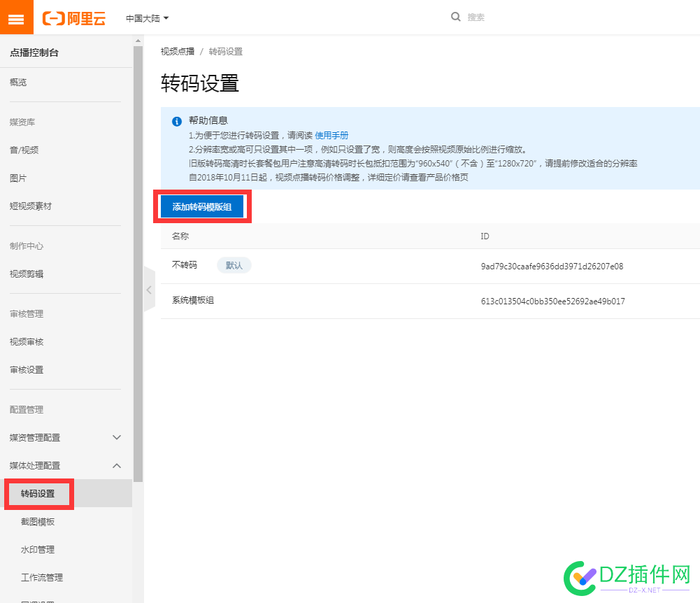700x603 pixels.
Task: Select the 系统模板组 row name
Action: (x=193, y=300)
